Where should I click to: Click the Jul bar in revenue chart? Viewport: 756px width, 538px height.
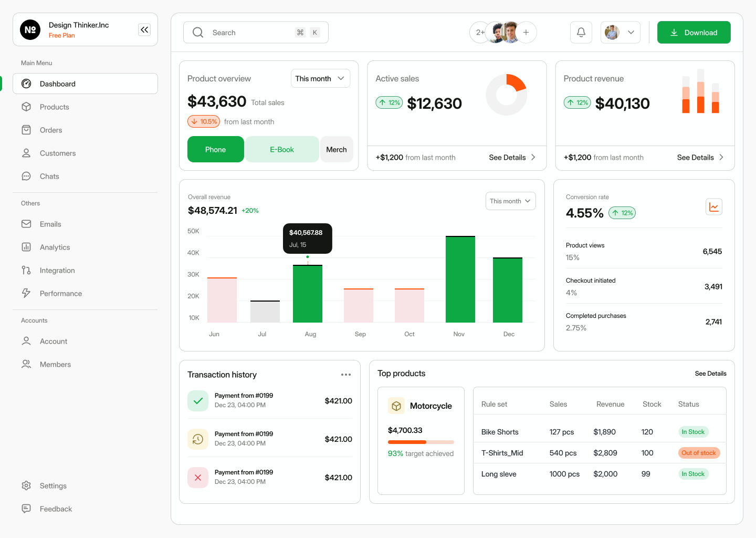[265, 312]
